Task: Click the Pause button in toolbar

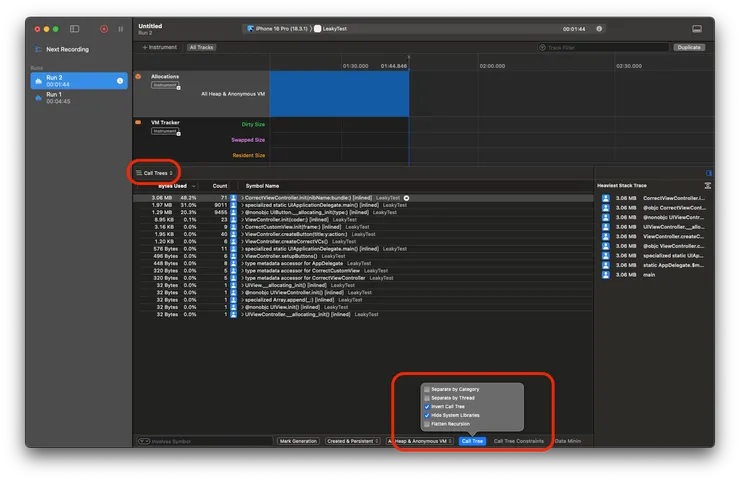Action: 121,29
